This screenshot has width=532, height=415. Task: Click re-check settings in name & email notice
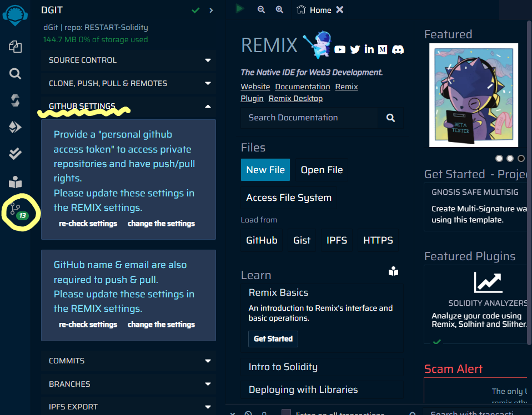point(88,325)
